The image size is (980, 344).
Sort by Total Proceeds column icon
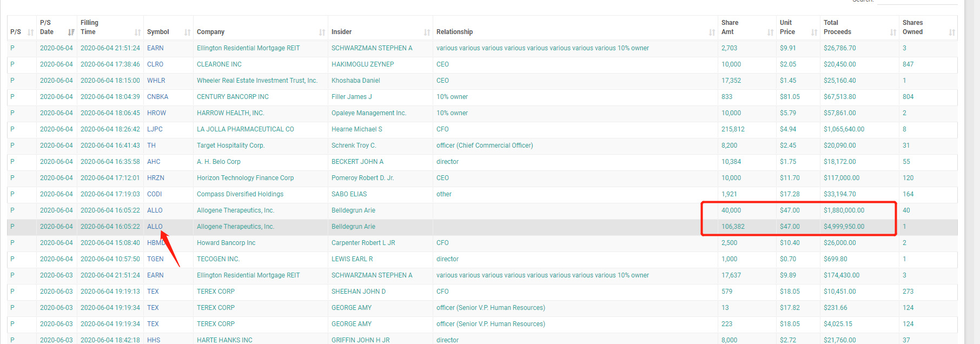893,32
